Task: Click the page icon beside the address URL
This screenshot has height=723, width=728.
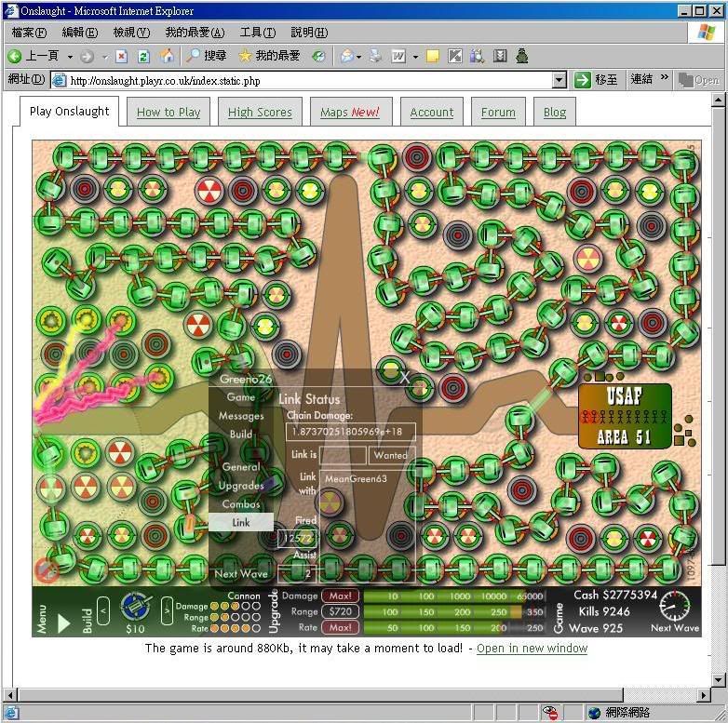Action: 59,80
